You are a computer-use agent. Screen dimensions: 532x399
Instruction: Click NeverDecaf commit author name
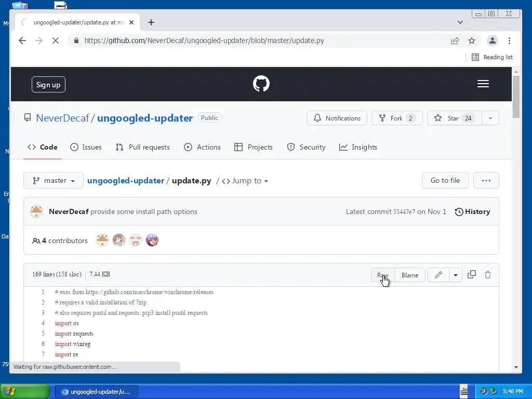pos(69,212)
